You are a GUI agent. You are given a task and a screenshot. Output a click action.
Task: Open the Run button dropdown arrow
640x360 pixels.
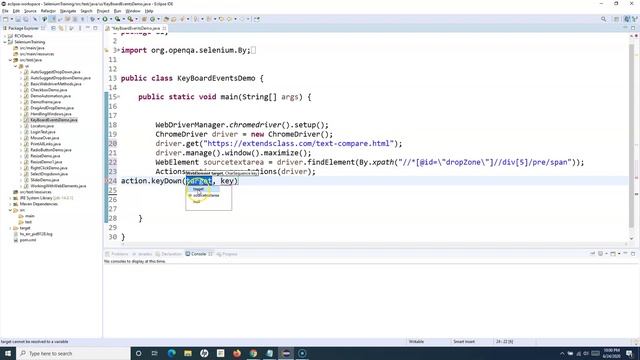[x=110, y=19]
